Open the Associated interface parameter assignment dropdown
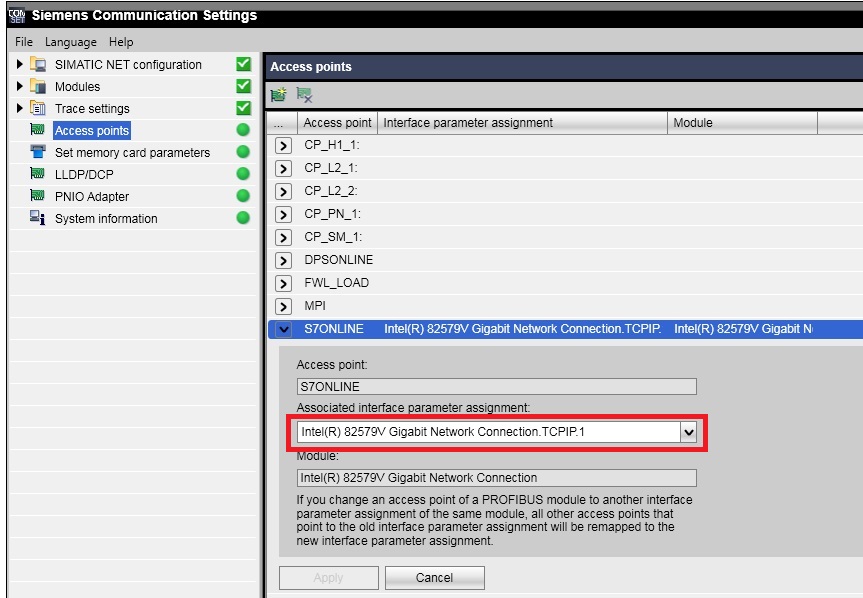Image resolution: width=863 pixels, height=598 pixels. tap(689, 432)
